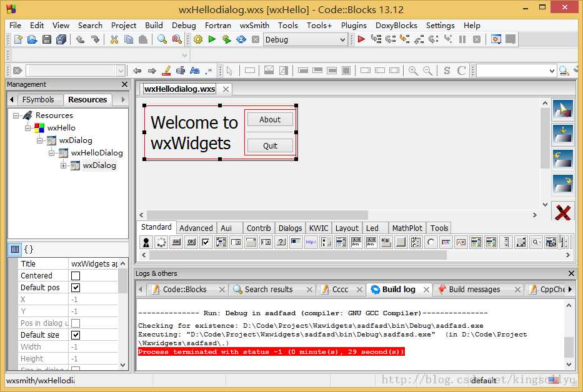Open the DoxyBlocks menu
The width and height of the screenshot is (583, 392).
click(396, 25)
